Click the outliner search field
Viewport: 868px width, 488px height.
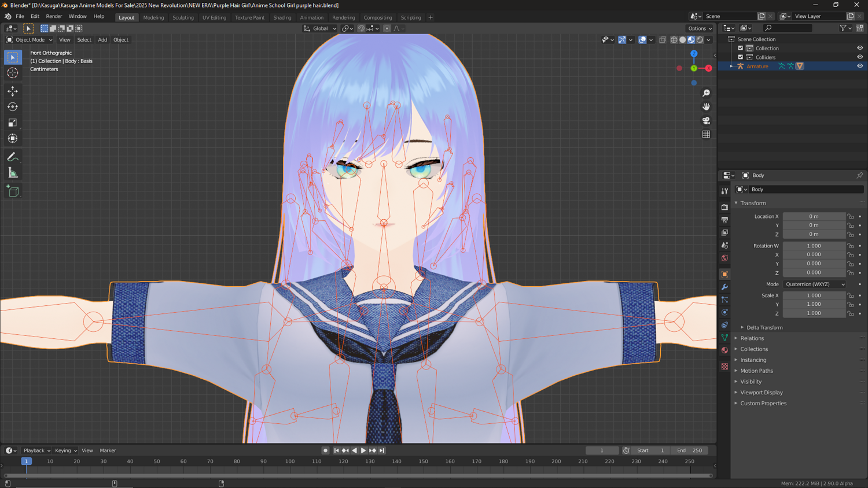787,28
